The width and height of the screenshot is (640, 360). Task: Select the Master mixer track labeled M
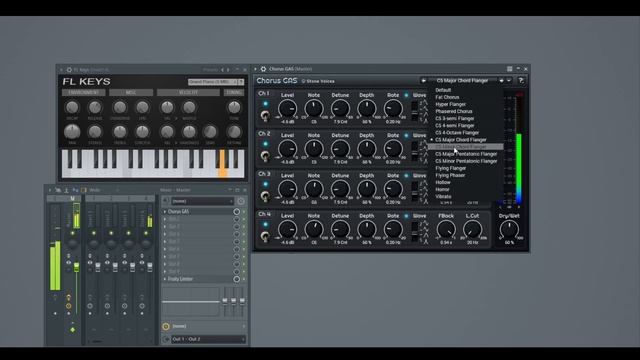pyautogui.click(x=73, y=199)
